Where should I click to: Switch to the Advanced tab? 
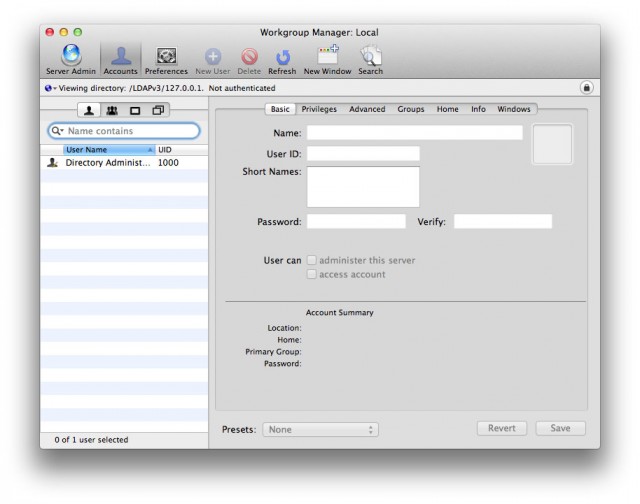[367, 109]
